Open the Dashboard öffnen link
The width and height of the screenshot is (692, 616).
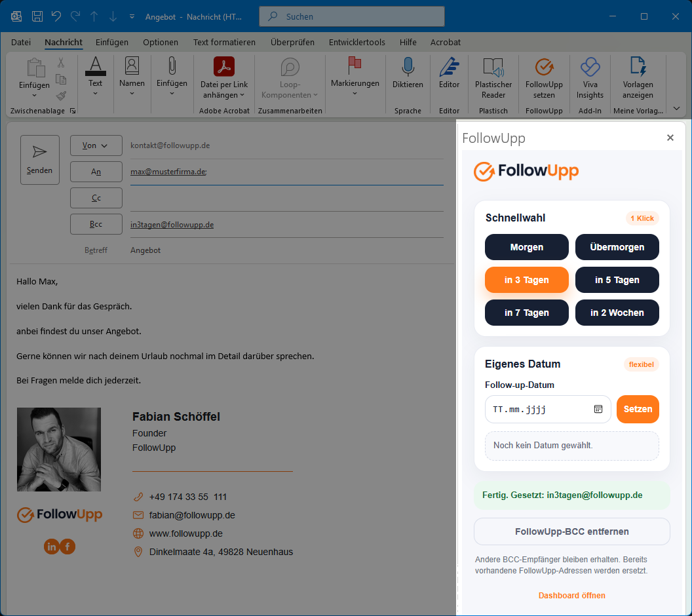572,596
